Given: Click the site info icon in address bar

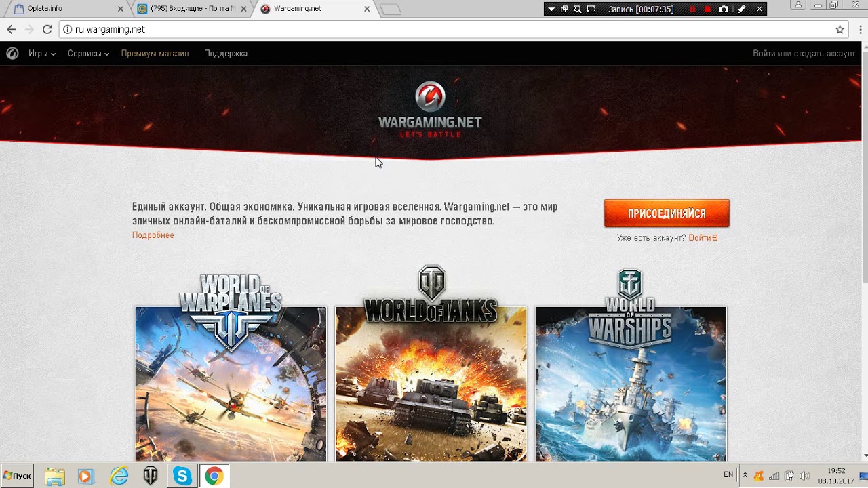Looking at the screenshot, I should pos(67,29).
